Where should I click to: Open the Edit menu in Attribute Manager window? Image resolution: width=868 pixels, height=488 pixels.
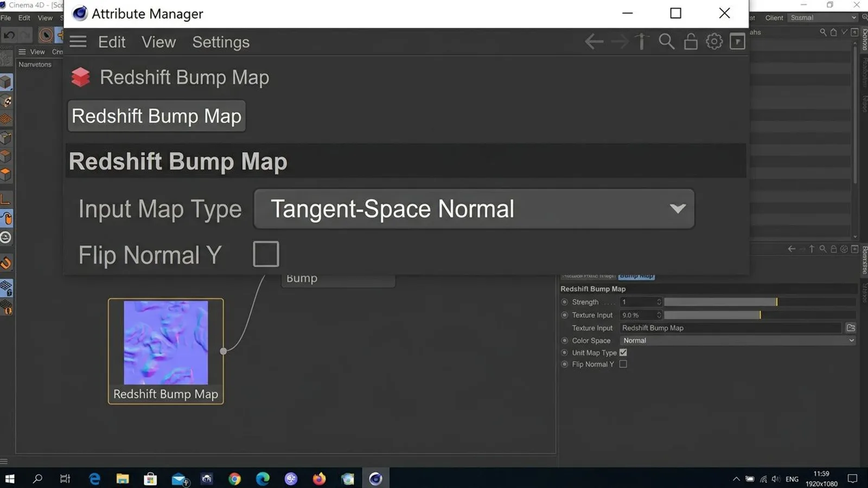pos(112,42)
